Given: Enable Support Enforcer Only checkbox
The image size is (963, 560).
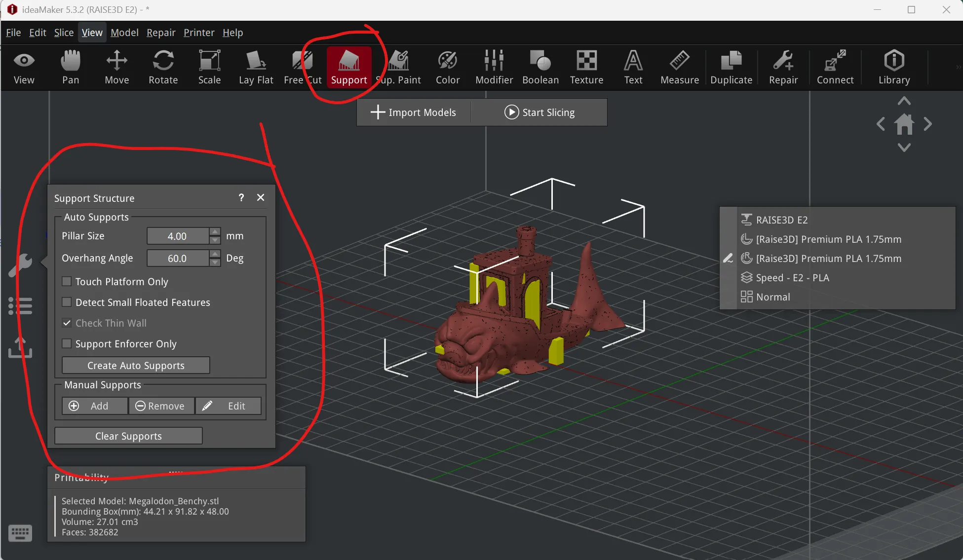Looking at the screenshot, I should (x=67, y=343).
